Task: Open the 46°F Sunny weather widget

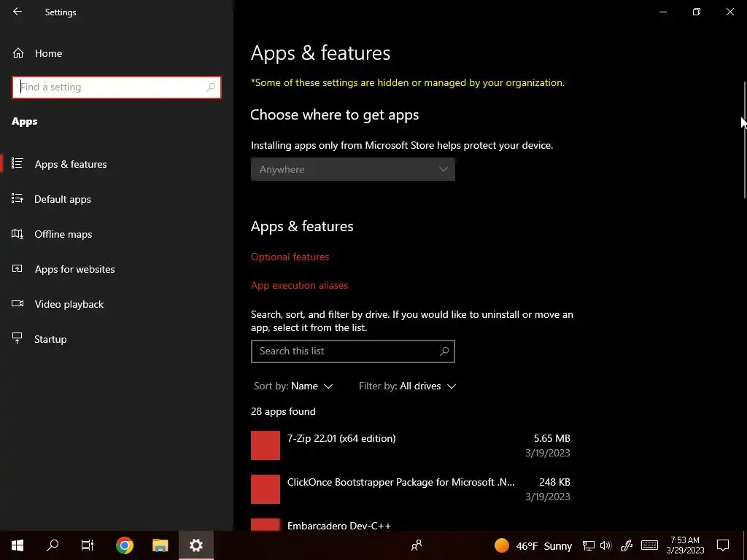Action: 533,545
